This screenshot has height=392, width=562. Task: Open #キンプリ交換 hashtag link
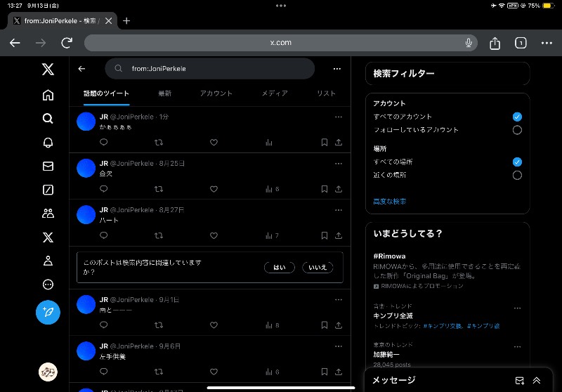coord(443,326)
